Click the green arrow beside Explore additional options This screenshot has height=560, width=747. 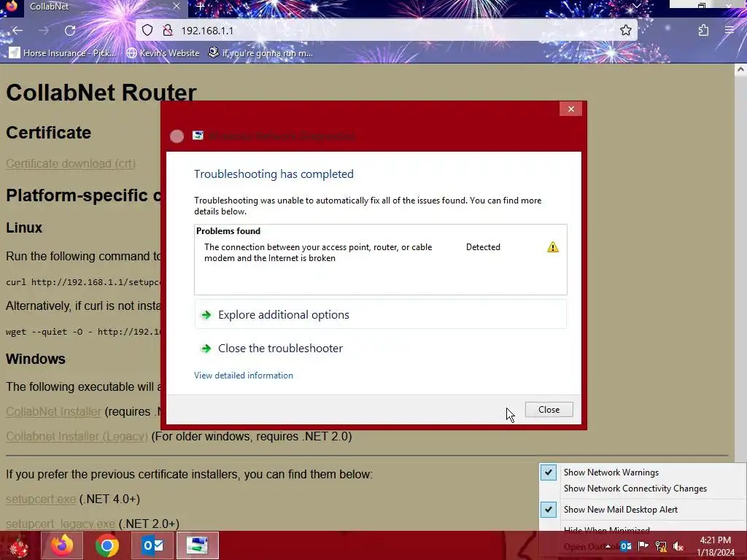tap(206, 315)
